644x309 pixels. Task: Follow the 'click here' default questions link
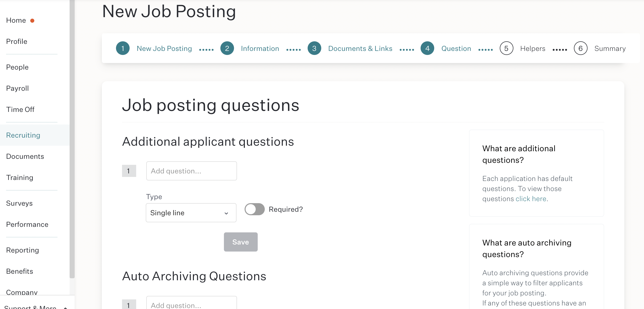[x=531, y=199]
